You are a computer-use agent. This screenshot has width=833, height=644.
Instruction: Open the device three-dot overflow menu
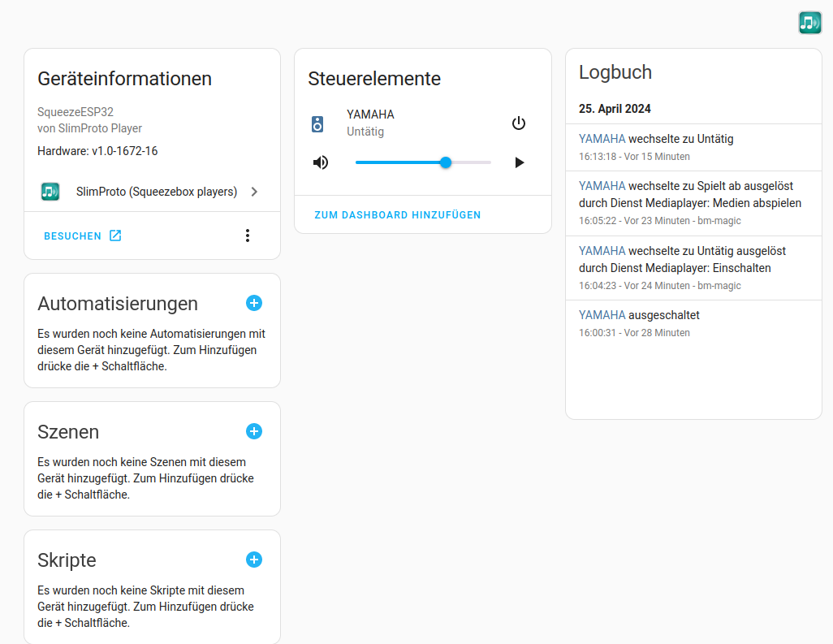(x=248, y=236)
